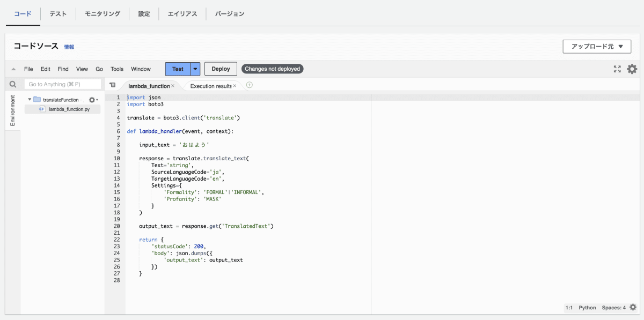This screenshot has width=644, height=320.
Task: Open the editor settings gear icon
Action: [632, 69]
